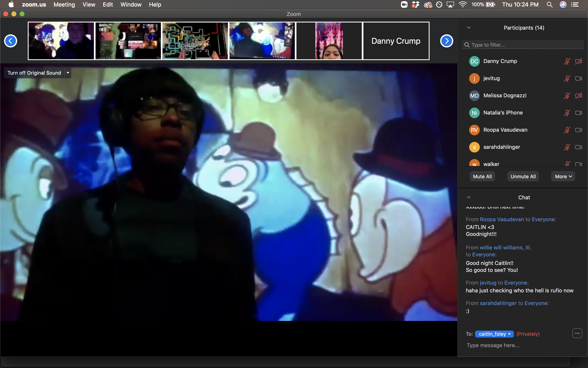The image size is (588, 368).
Task: Select the multi-window collage video thumbnail
Action: (128, 41)
